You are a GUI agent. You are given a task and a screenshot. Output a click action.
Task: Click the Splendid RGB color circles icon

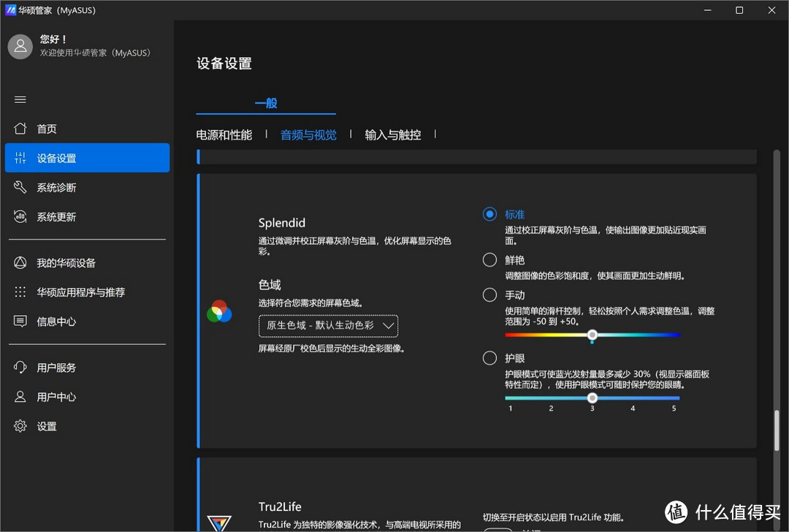[219, 311]
